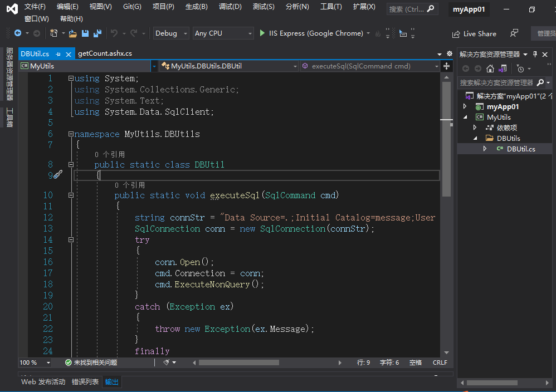Screen dimensions: 556x392
Task: Expand the myApp01 project node
Action: 465,106
